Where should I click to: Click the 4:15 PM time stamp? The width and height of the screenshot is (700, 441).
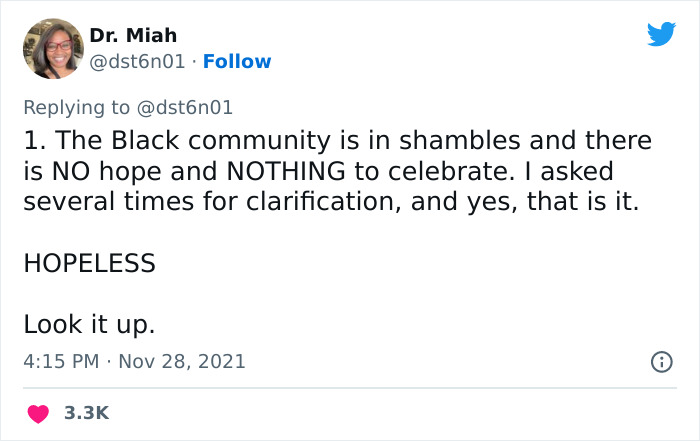(x=60, y=361)
